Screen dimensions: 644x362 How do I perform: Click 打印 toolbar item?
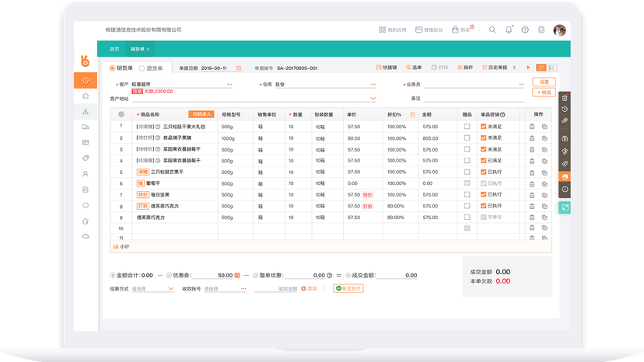(x=439, y=68)
